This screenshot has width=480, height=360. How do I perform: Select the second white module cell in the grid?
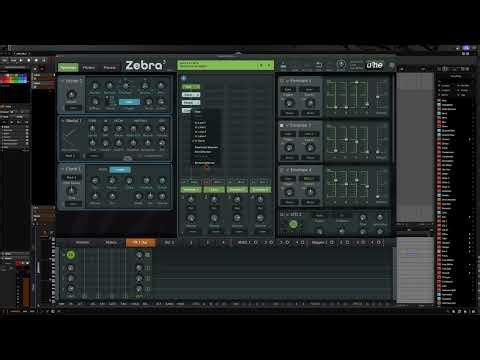[191, 102]
